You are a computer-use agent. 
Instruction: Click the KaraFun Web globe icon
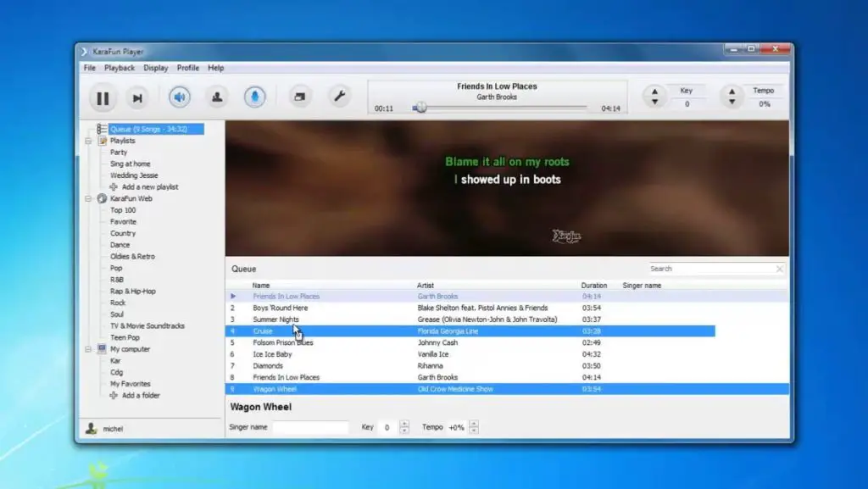[x=102, y=198]
